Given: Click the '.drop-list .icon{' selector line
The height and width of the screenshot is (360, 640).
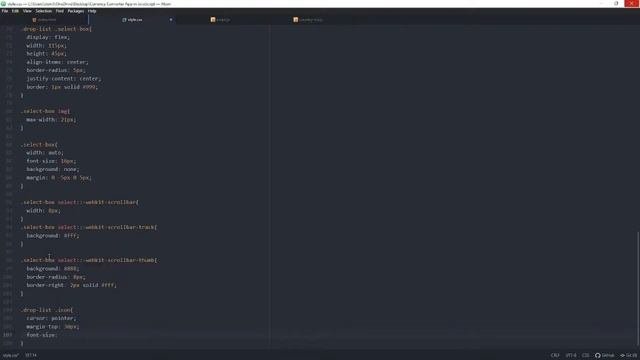Looking at the screenshot, I should 47,310.
